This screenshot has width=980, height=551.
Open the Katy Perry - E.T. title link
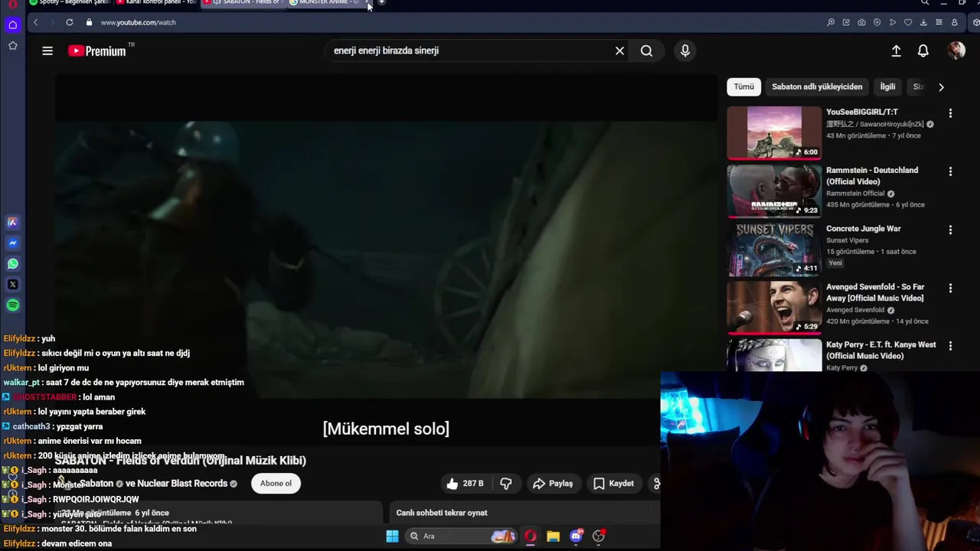pos(880,350)
